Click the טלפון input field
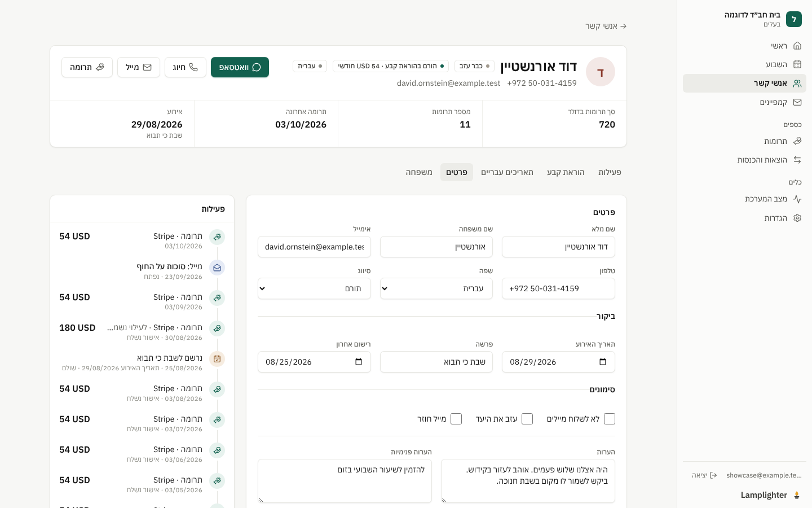Screen dimensions: 812x508 558,288
